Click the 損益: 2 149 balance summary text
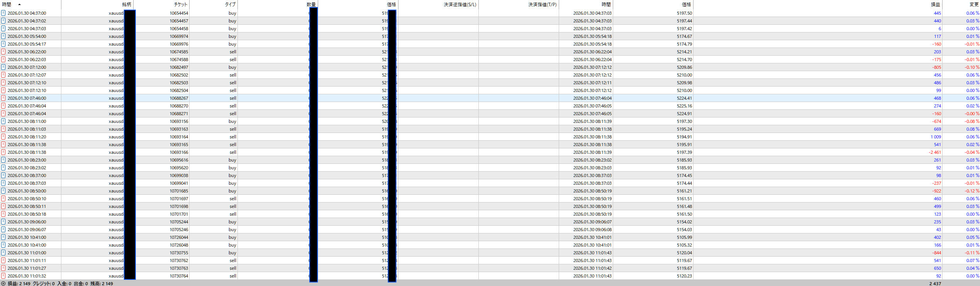Viewport: 980px width, 286px height. (x=19, y=283)
